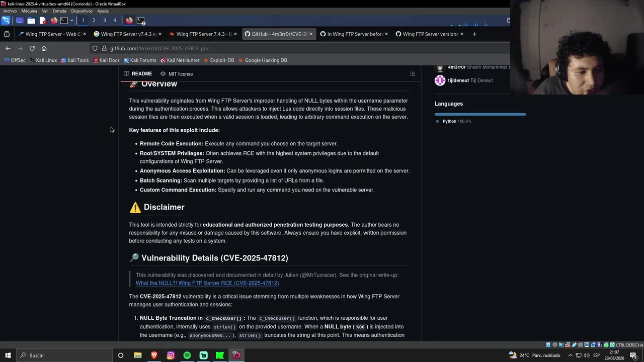Open the Kali Docs bookmark
This screenshot has height=362, width=644.
[107, 60]
